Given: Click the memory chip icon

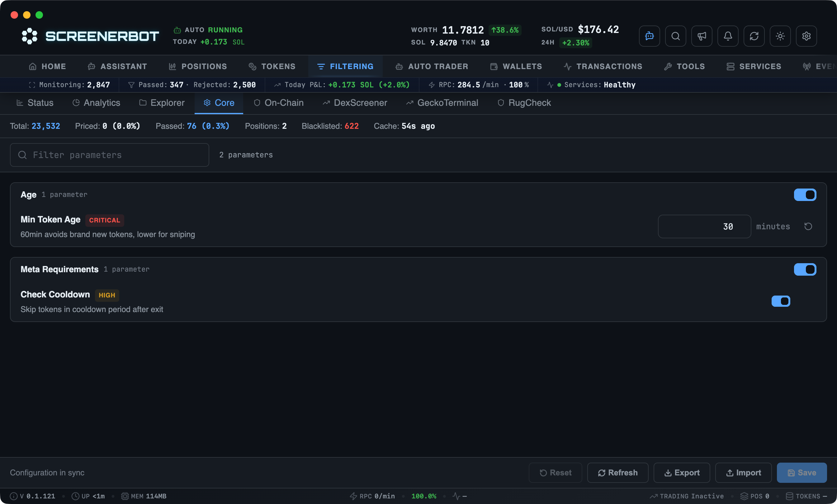Looking at the screenshot, I should tap(125, 496).
